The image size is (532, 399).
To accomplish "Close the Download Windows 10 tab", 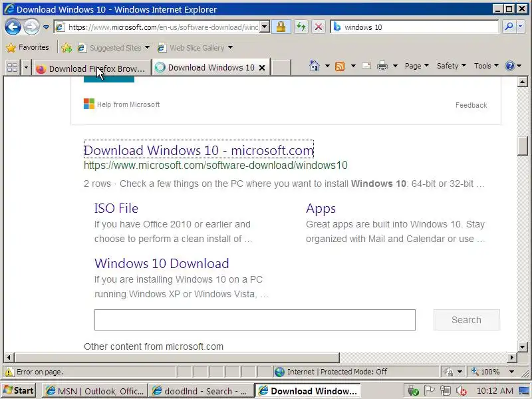I will (x=262, y=68).
